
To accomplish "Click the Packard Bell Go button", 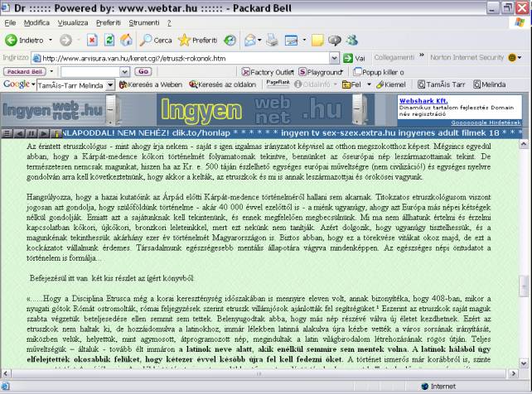I will tap(143, 71).
